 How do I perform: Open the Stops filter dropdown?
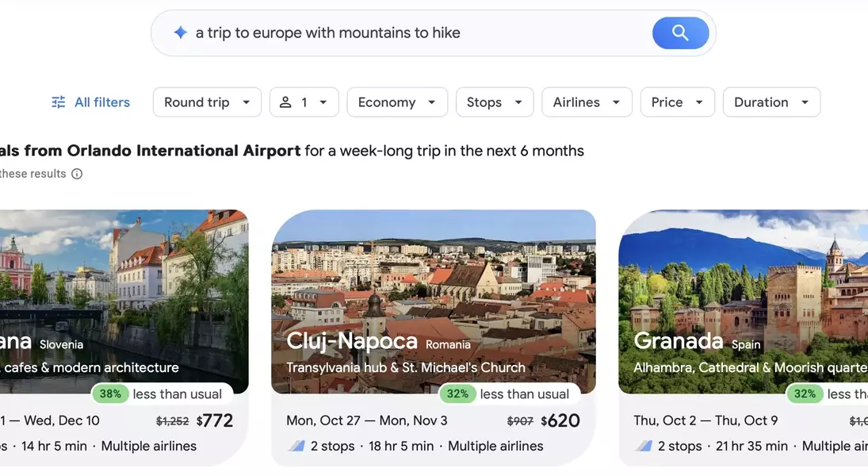click(x=495, y=102)
